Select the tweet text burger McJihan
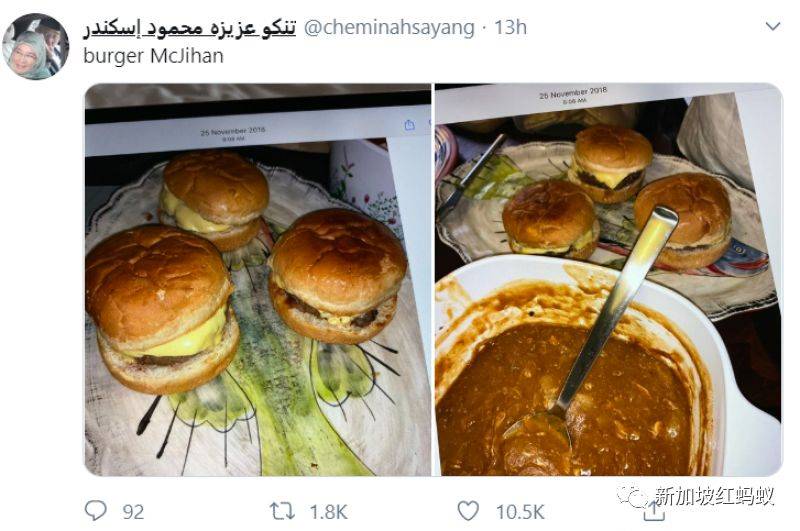800x531 pixels. (x=154, y=56)
